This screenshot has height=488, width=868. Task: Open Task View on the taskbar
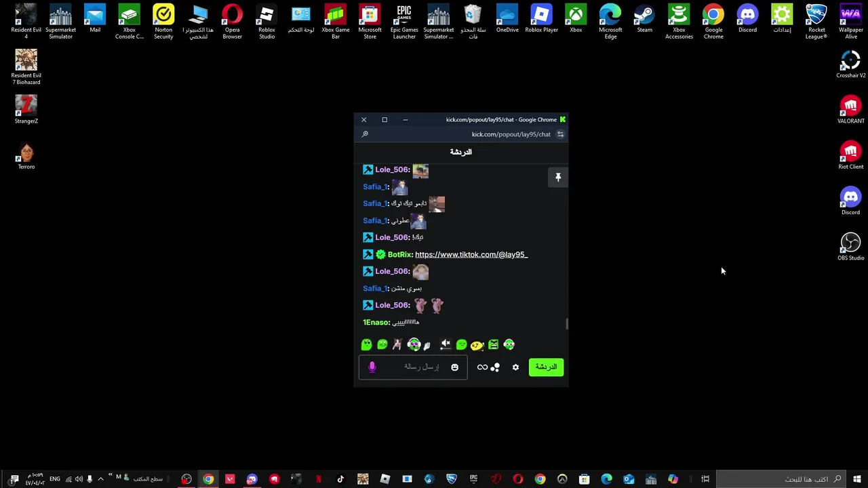(x=705, y=479)
